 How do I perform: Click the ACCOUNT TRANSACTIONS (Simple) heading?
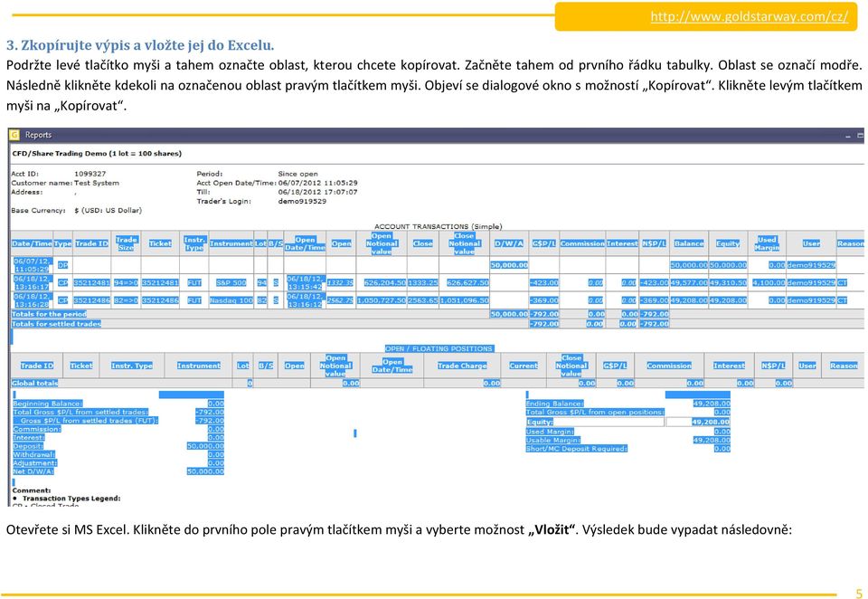[x=439, y=226]
